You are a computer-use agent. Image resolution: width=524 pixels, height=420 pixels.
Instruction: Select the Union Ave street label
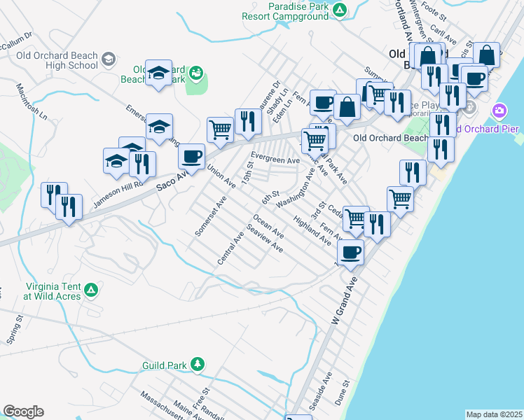pyautogui.click(x=221, y=176)
